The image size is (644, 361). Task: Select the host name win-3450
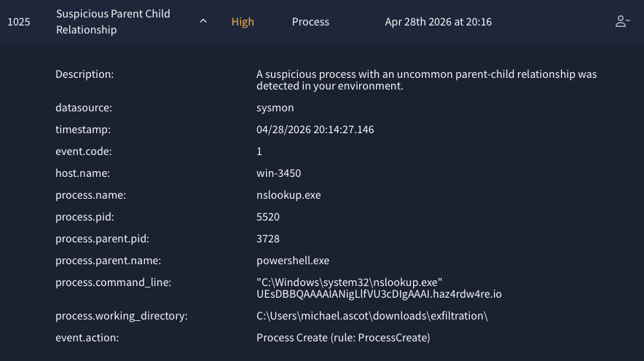point(278,173)
